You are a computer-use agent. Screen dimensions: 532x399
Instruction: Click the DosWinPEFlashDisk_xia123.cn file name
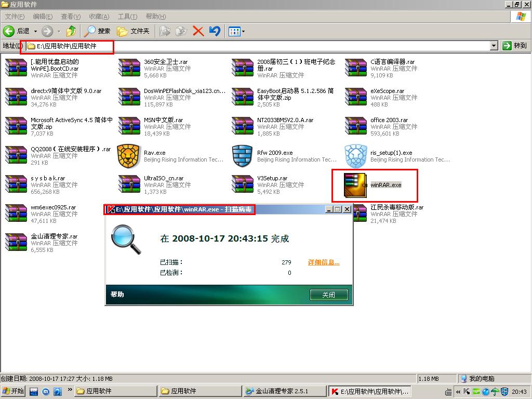[184, 91]
